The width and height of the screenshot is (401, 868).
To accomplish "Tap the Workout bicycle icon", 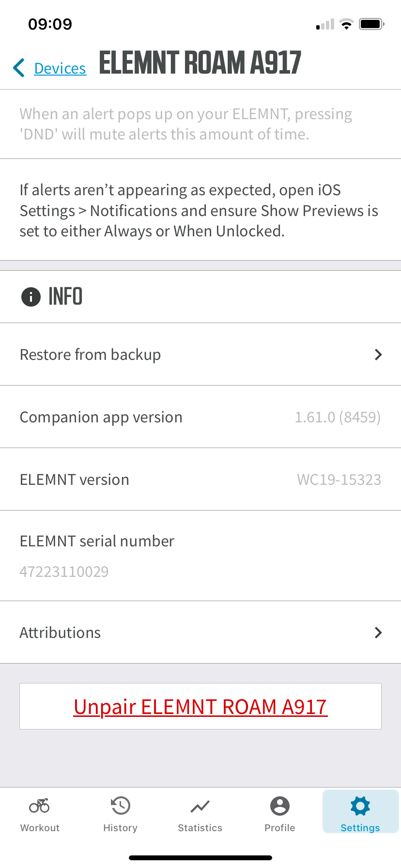I will point(40,806).
